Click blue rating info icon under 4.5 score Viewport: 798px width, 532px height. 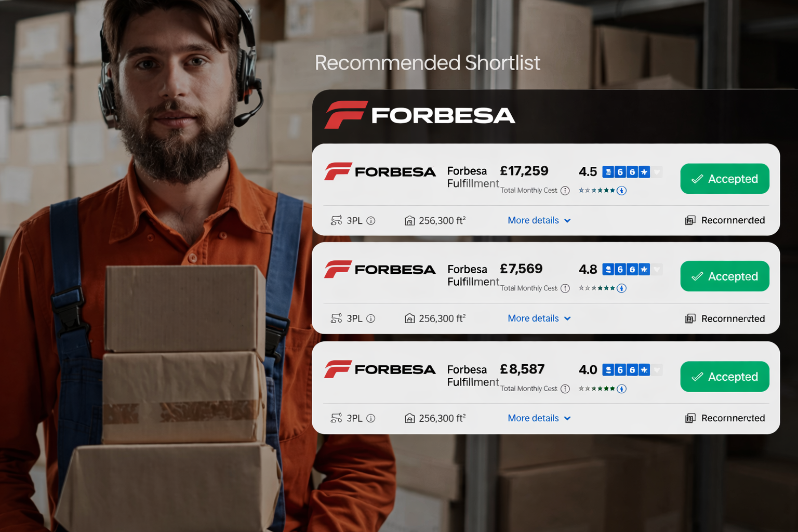pos(622,191)
